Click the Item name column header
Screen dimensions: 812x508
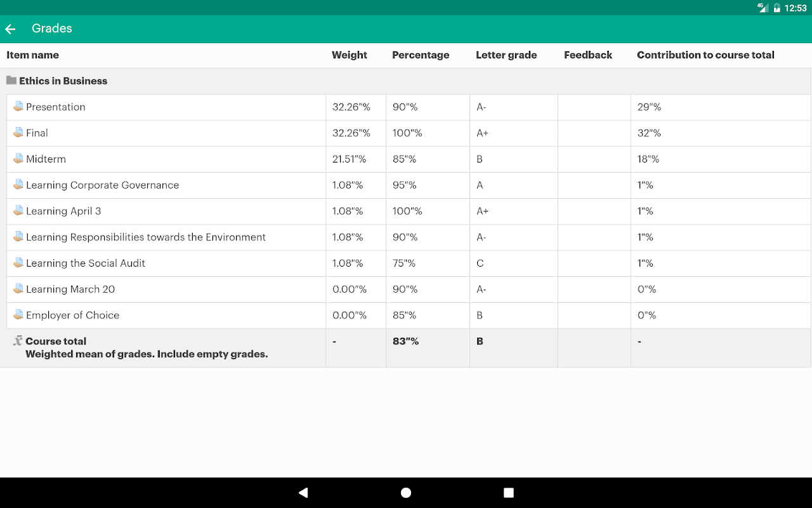pos(33,55)
